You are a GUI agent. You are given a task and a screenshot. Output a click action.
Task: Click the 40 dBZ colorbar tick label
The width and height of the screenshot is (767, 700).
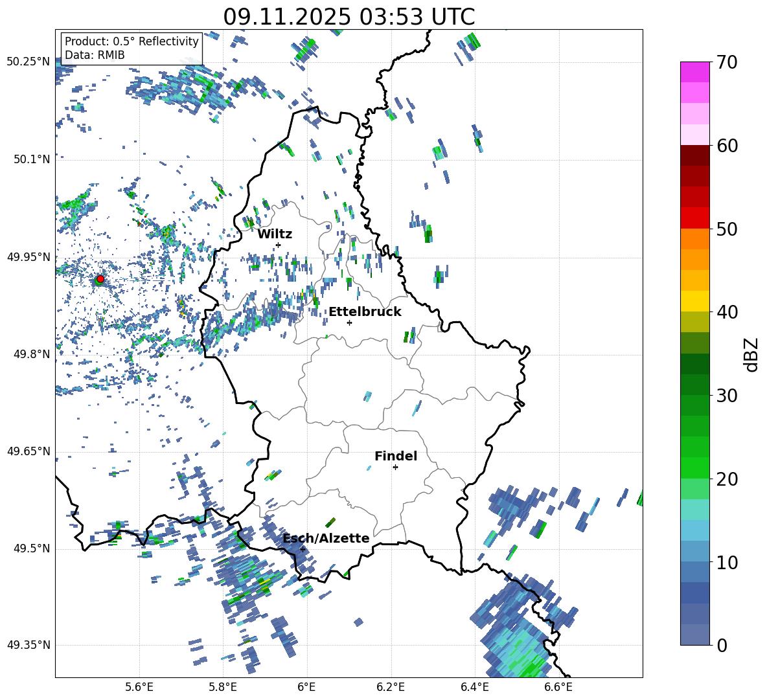[726, 312]
